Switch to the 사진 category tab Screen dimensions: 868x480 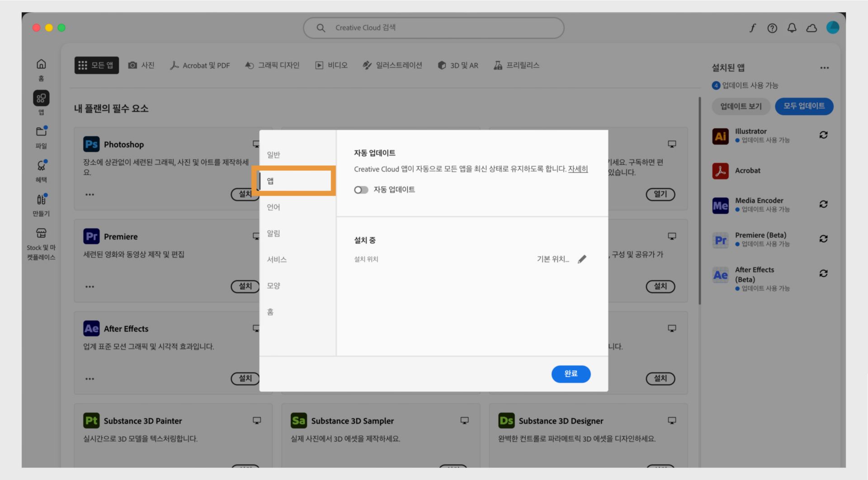(141, 66)
